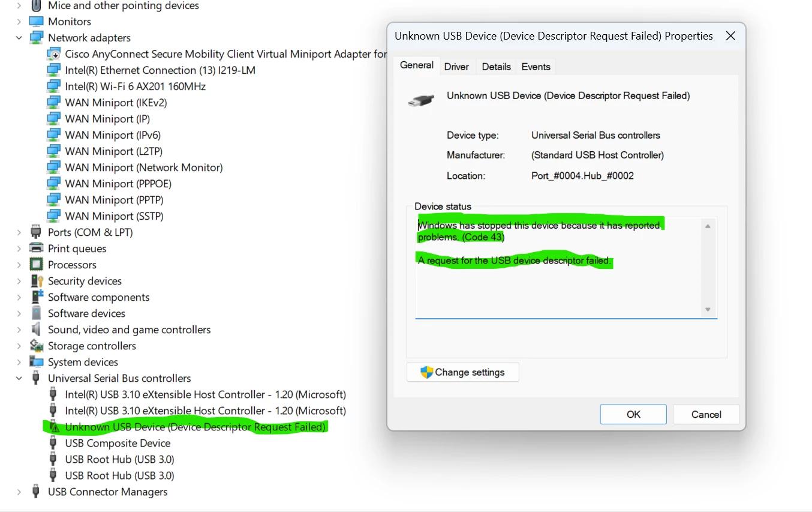
Task: Click the Sound, video and game controllers speaker icon
Action: pos(36,330)
